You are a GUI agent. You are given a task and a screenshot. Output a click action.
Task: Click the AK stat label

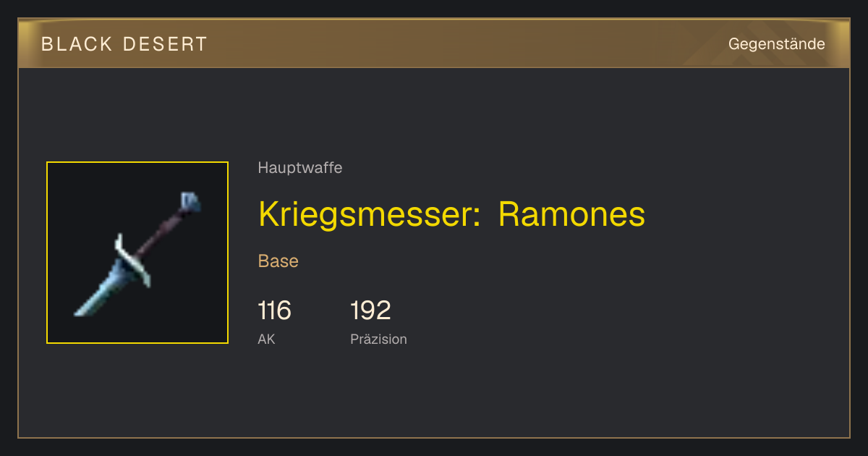[x=266, y=339]
